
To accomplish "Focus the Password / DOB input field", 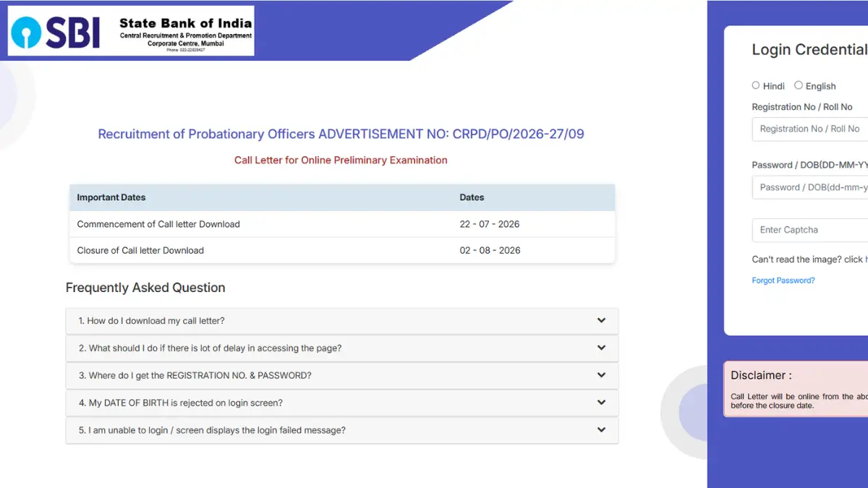I will (810, 187).
